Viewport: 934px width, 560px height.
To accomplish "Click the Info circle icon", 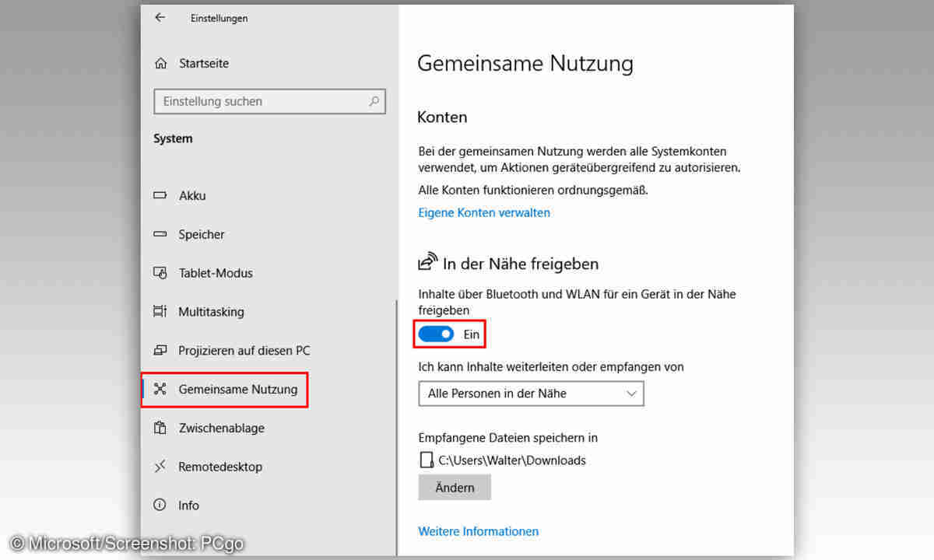I will (160, 505).
